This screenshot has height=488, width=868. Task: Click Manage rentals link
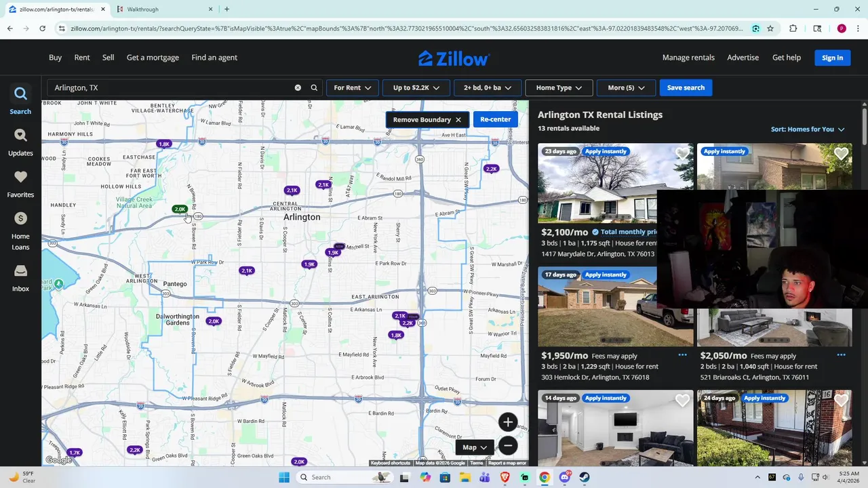click(688, 58)
